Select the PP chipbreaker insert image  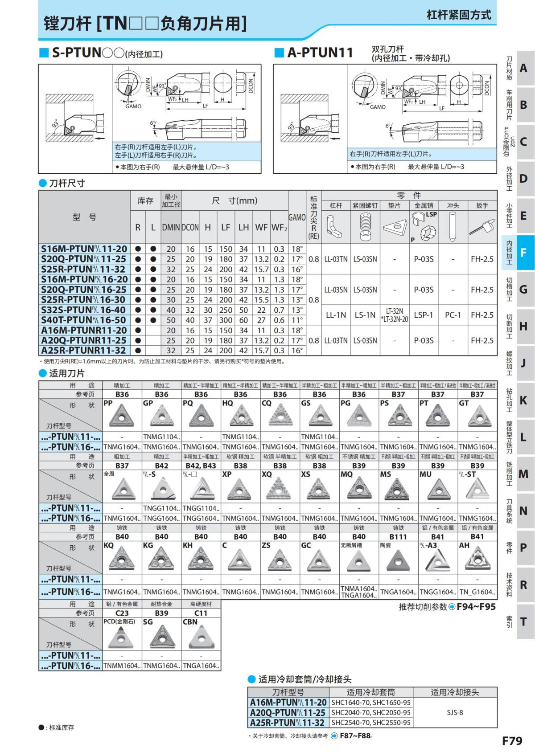[x=122, y=415]
